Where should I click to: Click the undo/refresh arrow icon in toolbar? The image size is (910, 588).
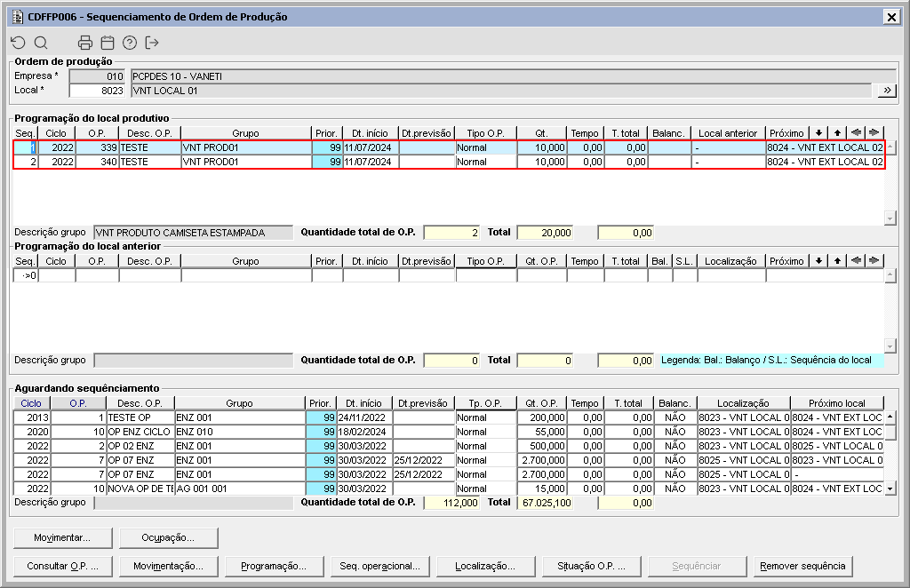[x=18, y=43]
